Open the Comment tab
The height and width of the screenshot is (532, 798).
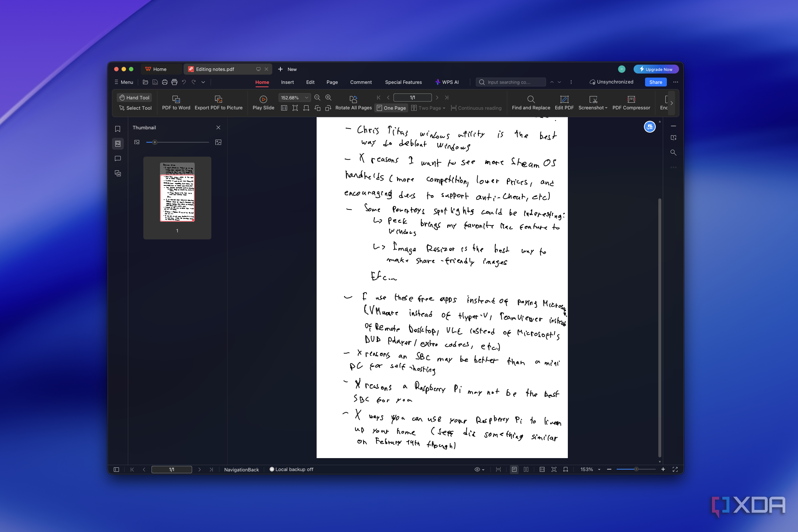(x=361, y=82)
